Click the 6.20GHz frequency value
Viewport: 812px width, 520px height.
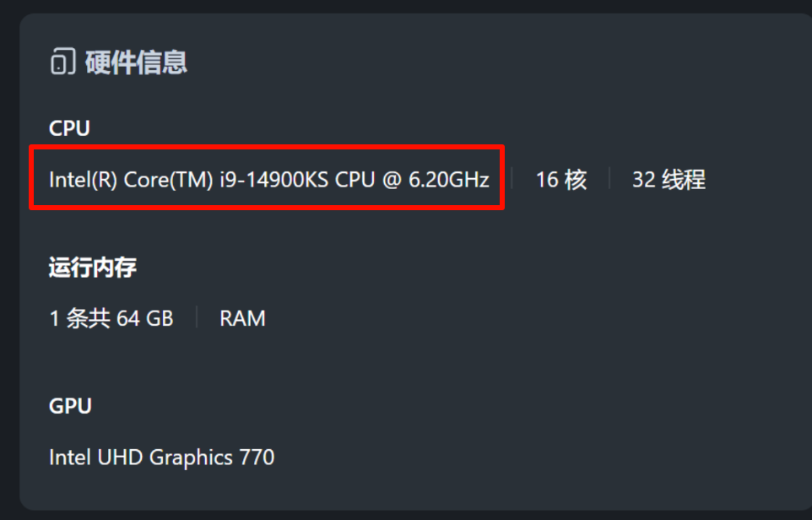[448, 179]
